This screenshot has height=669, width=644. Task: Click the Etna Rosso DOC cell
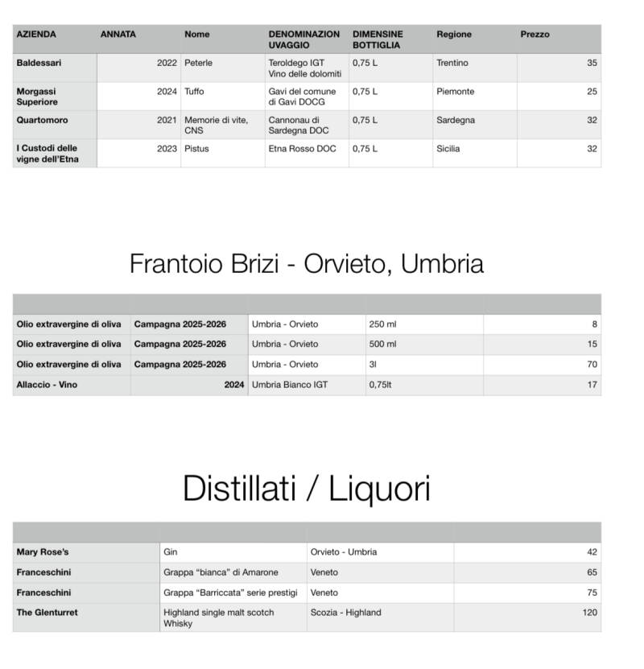tap(302, 149)
